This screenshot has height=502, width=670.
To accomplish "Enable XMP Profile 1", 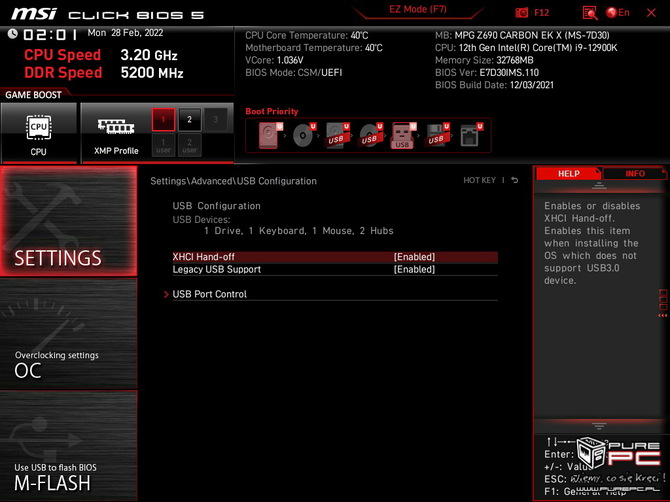I will click(x=163, y=120).
